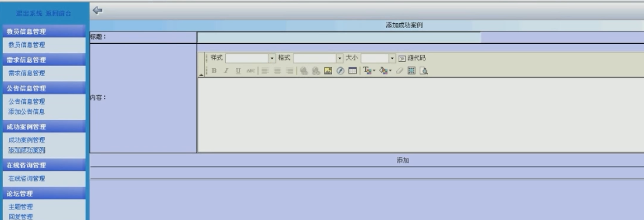Open 主题管理 forum sidebar link

[21, 207]
